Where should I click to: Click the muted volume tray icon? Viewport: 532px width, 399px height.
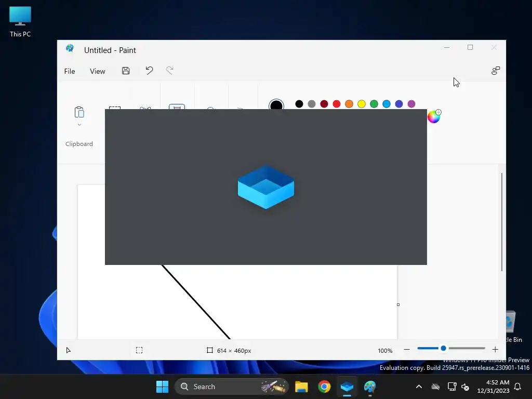(x=465, y=387)
